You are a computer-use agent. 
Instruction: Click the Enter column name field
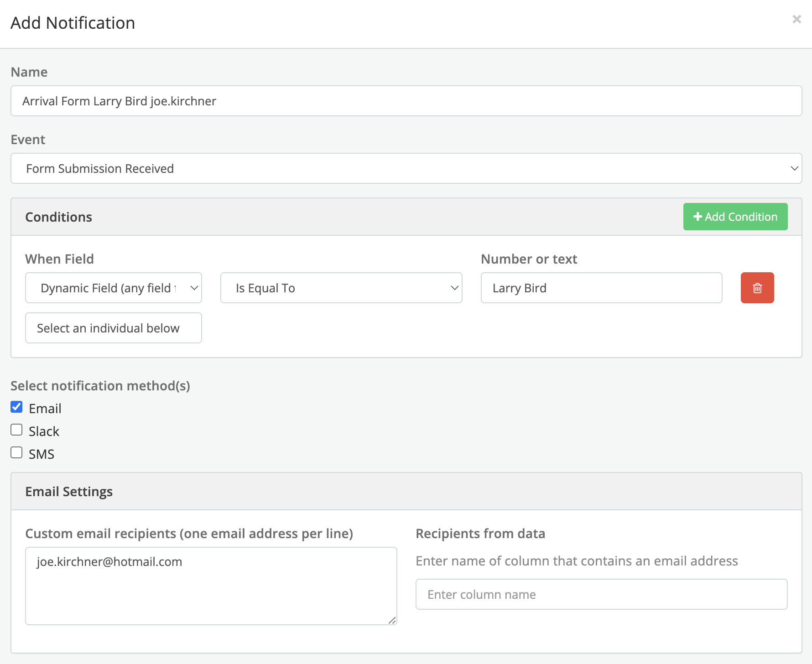pos(601,594)
